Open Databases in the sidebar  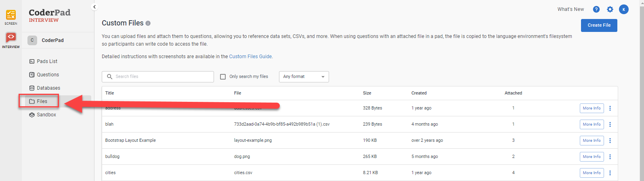coord(48,88)
